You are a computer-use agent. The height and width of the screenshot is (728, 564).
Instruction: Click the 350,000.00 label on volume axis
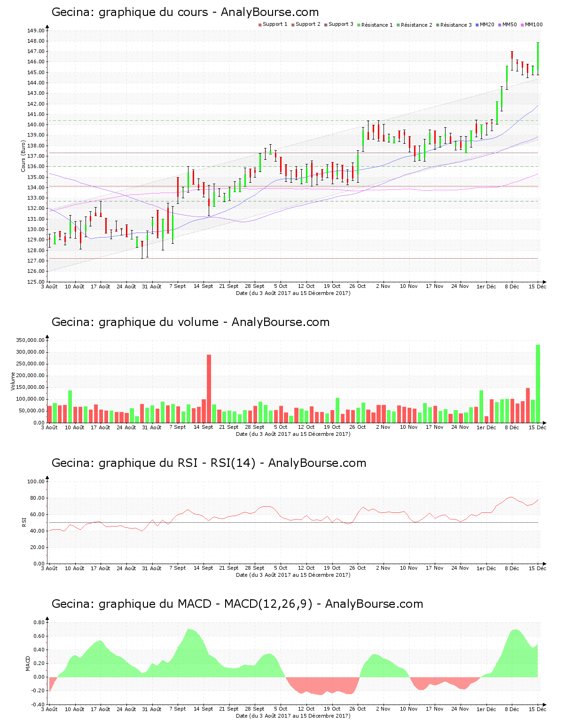(x=31, y=341)
